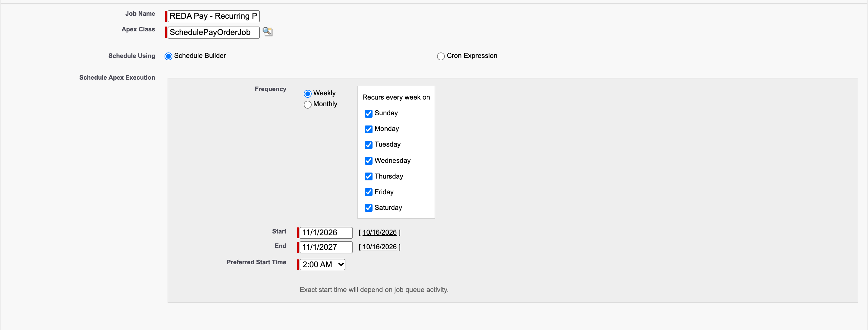This screenshot has height=330, width=868.
Task: Open the Preferred Start Time dropdown
Action: [x=322, y=265]
